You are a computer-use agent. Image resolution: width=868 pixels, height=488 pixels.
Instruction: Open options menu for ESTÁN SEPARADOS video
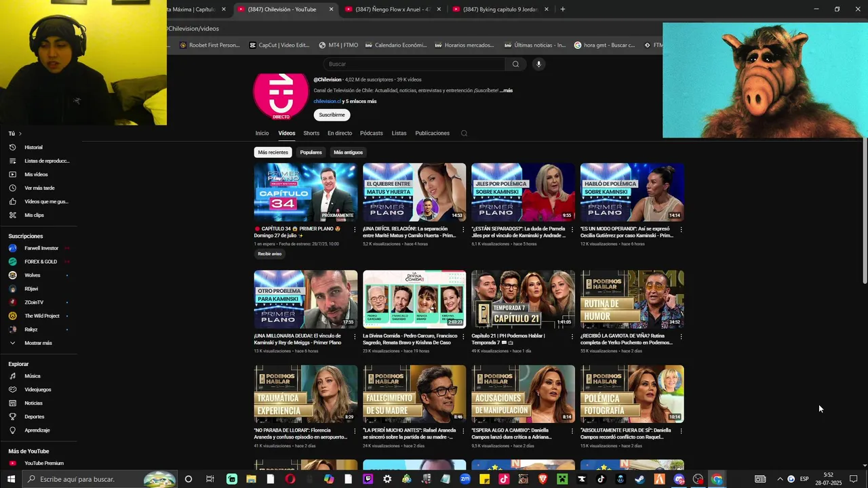[x=572, y=229]
